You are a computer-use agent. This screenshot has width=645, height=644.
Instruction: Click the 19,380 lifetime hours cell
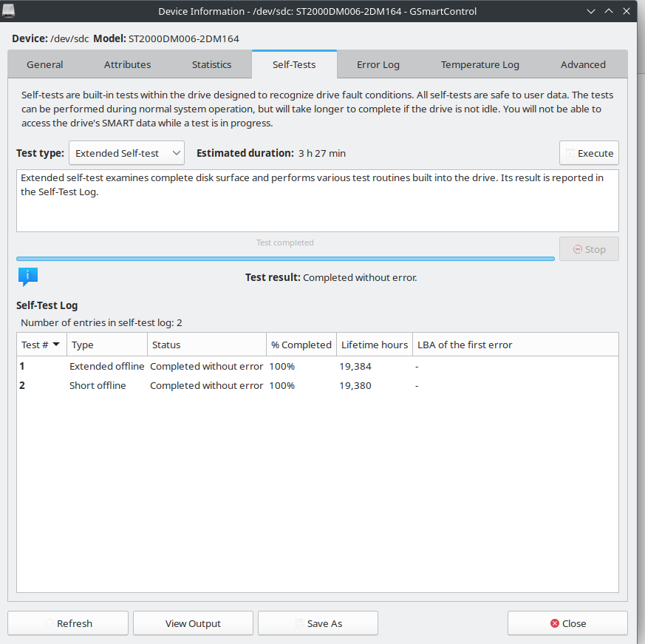355,385
